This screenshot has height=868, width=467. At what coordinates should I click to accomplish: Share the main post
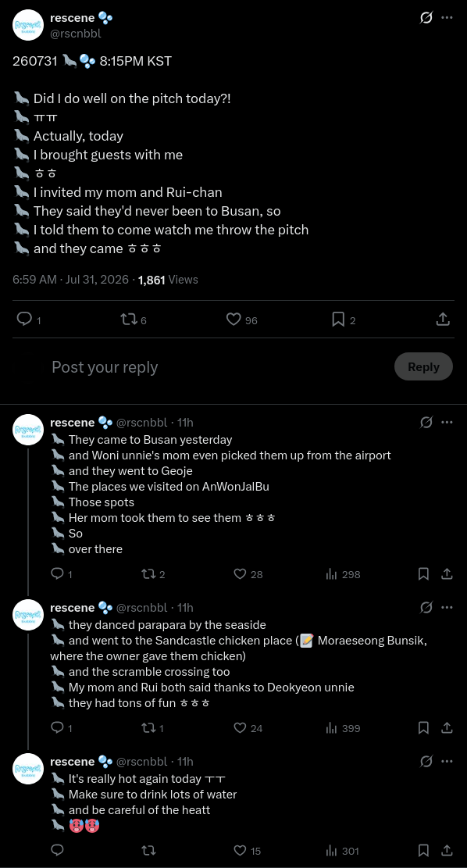click(443, 319)
